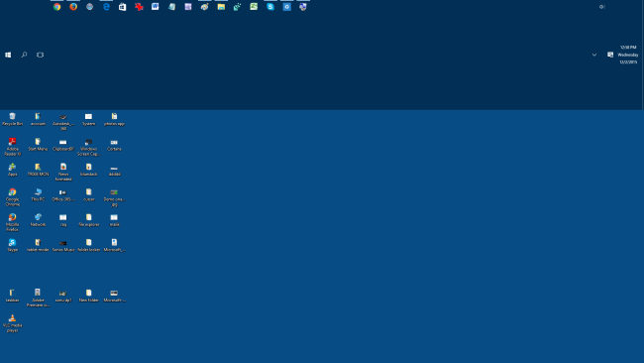Select the System desktop item
644x363 pixels.
click(89, 119)
